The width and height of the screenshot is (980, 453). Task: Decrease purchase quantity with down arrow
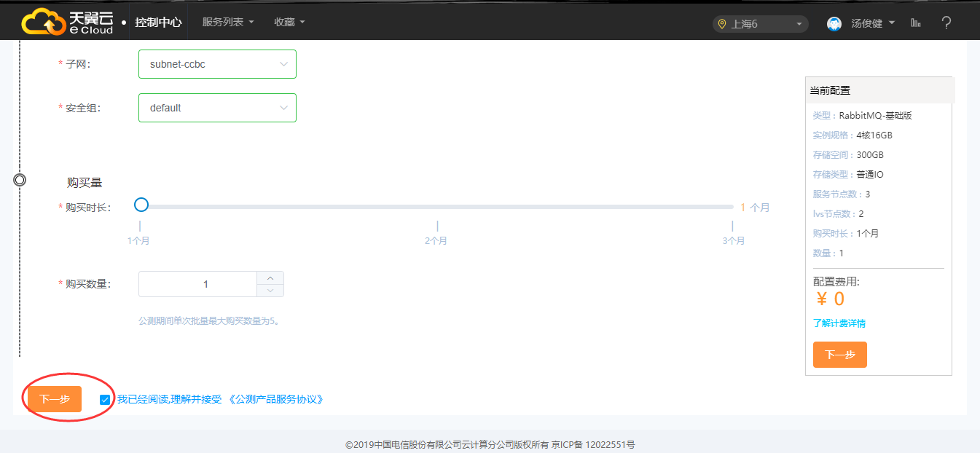tap(270, 291)
